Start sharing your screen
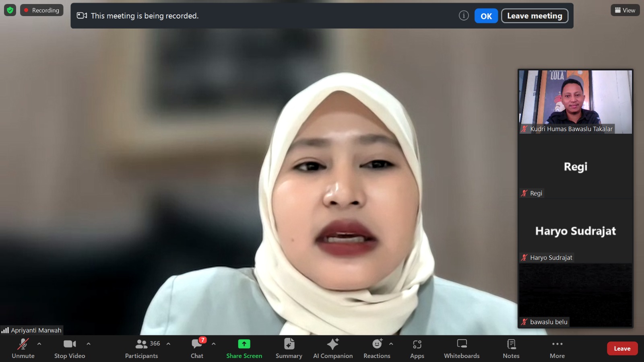 click(244, 348)
